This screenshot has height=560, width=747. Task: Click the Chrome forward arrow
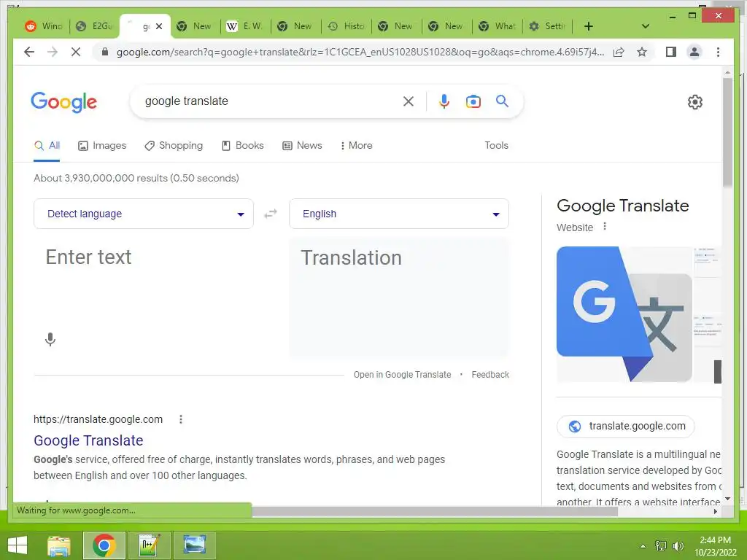[53, 52]
